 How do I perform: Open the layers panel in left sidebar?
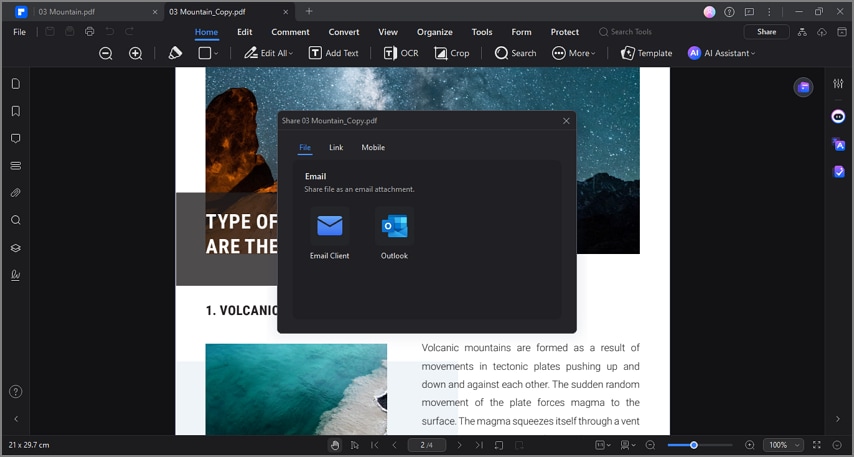(x=16, y=248)
